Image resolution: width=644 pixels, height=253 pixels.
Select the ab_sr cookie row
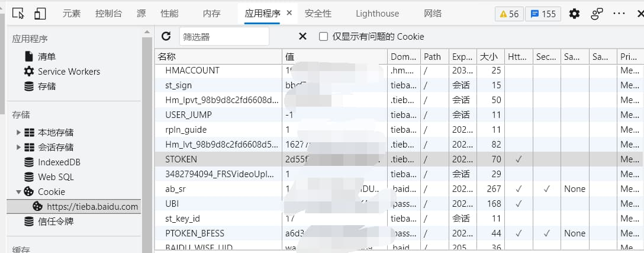[399, 189]
